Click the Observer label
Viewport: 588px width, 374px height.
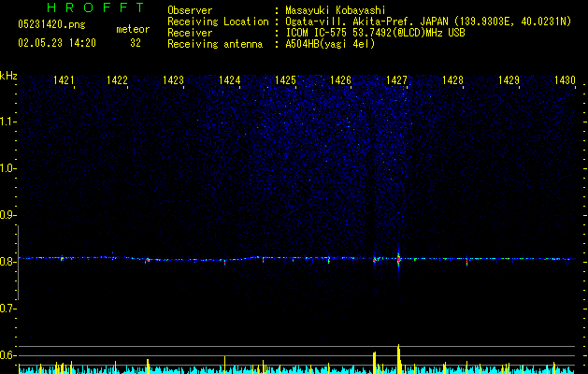(x=190, y=10)
